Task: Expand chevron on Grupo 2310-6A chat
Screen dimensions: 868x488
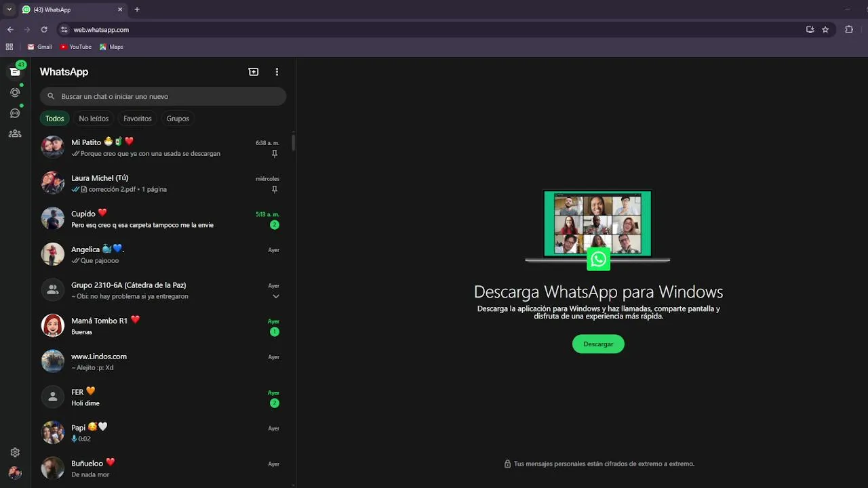Action: click(275, 297)
